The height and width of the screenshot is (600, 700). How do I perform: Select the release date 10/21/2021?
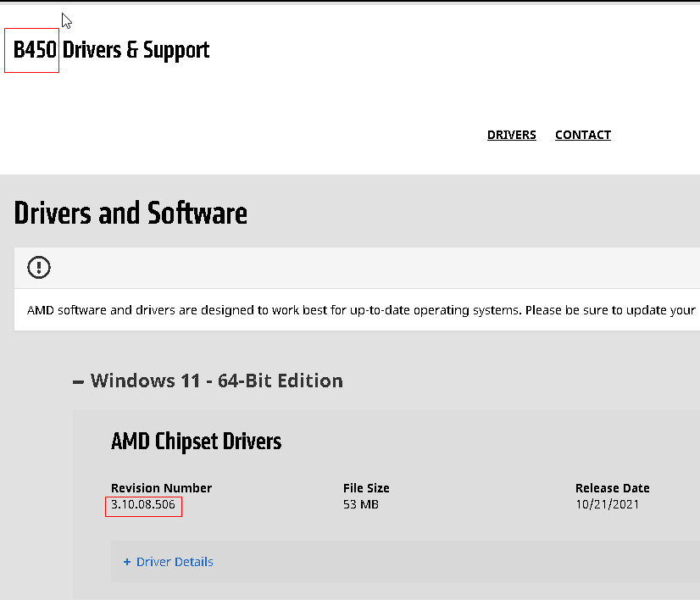pyautogui.click(x=607, y=504)
